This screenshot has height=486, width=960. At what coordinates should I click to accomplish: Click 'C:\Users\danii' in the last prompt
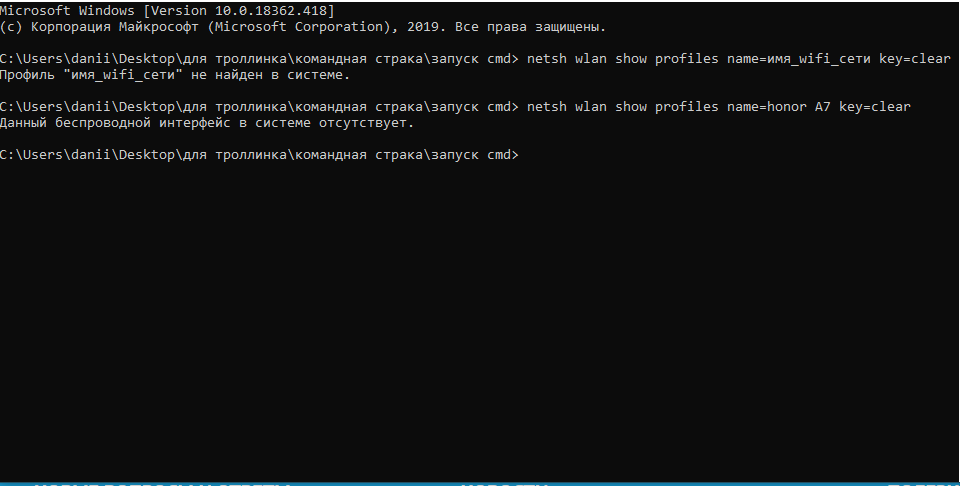[x=56, y=155]
